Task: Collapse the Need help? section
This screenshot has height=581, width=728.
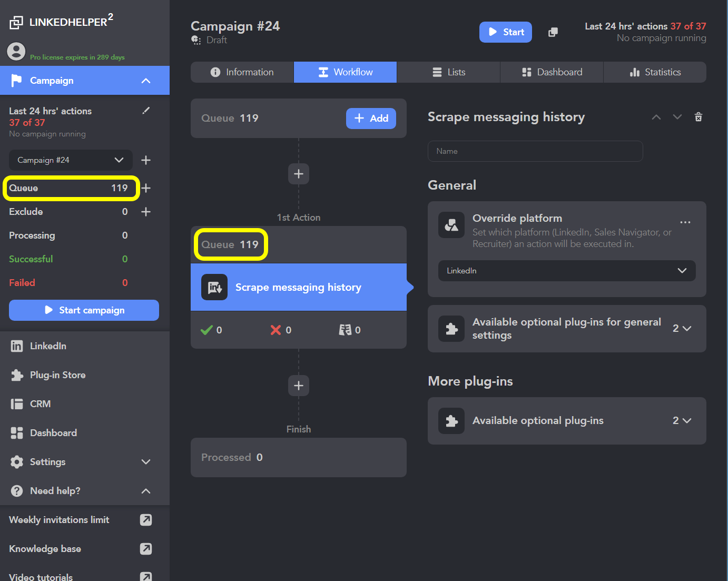Action: (x=146, y=491)
